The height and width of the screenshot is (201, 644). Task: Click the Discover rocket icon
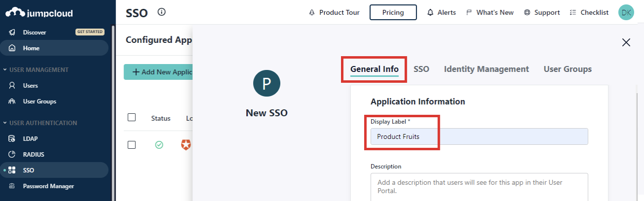[x=12, y=33]
